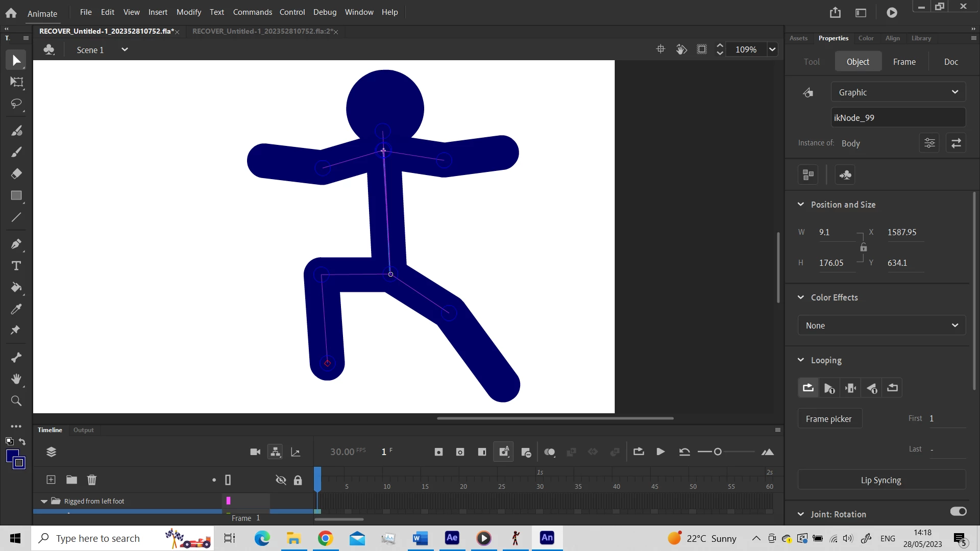Image resolution: width=980 pixels, height=551 pixels.
Task: Click the Frame picker button
Action: (828, 419)
